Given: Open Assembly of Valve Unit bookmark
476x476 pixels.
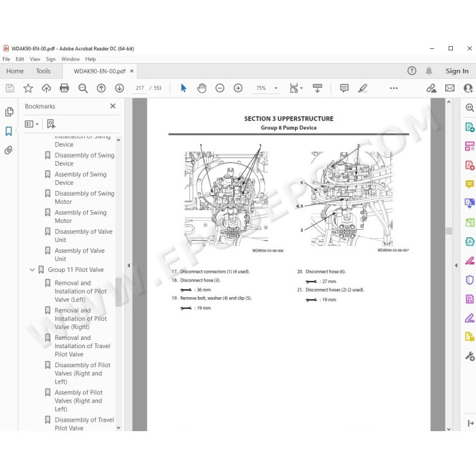Looking at the screenshot, I should (x=80, y=255).
